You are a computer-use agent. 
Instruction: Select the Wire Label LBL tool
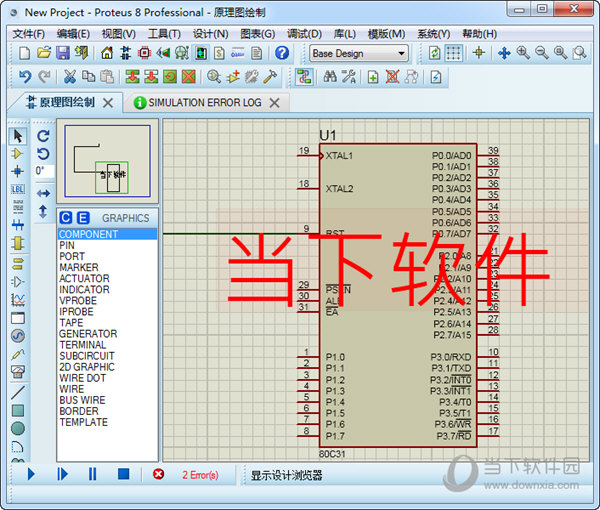tap(18, 189)
